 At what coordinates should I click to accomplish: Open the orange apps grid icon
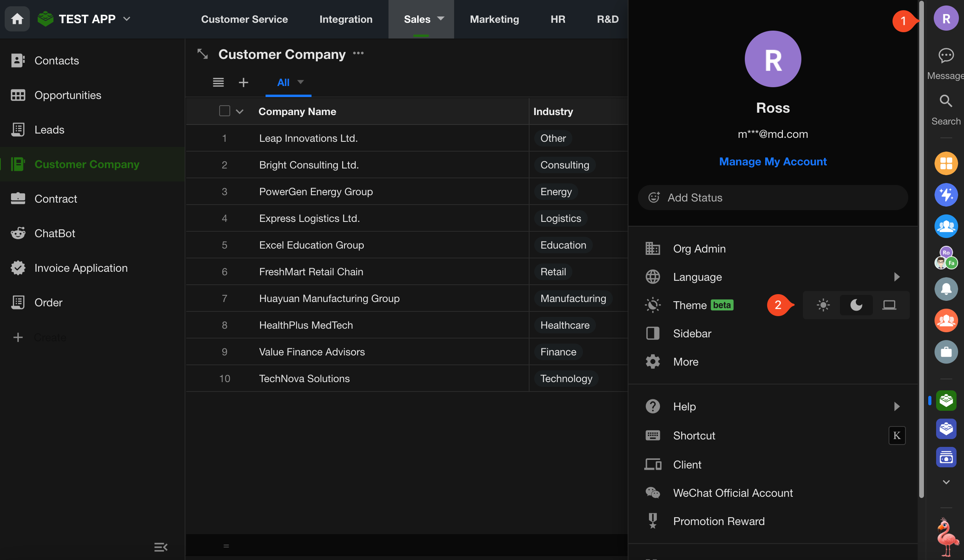point(946,163)
